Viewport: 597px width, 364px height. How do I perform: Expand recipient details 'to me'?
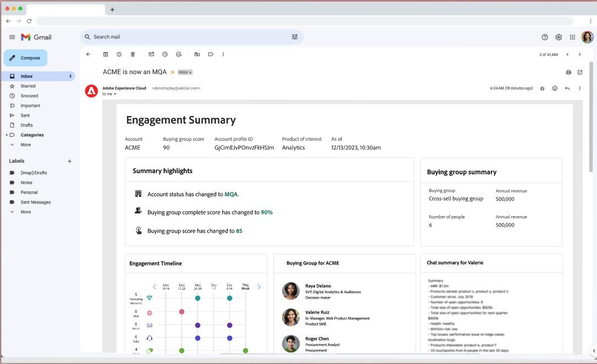point(115,94)
